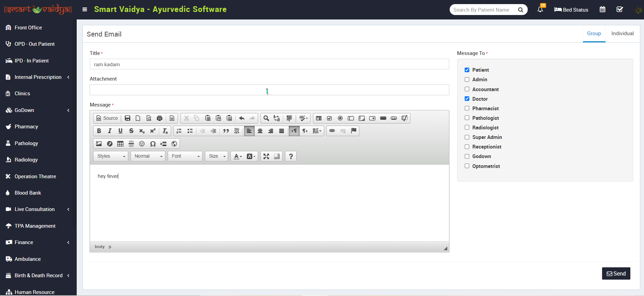Screen dimensions: 644x296
Task: Open the notifications bell icon
Action: coord(540,10)
